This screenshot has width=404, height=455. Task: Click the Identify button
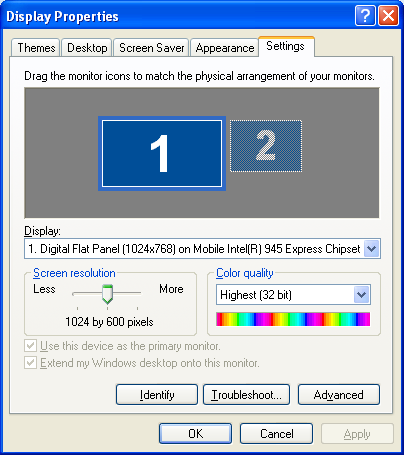157,395
